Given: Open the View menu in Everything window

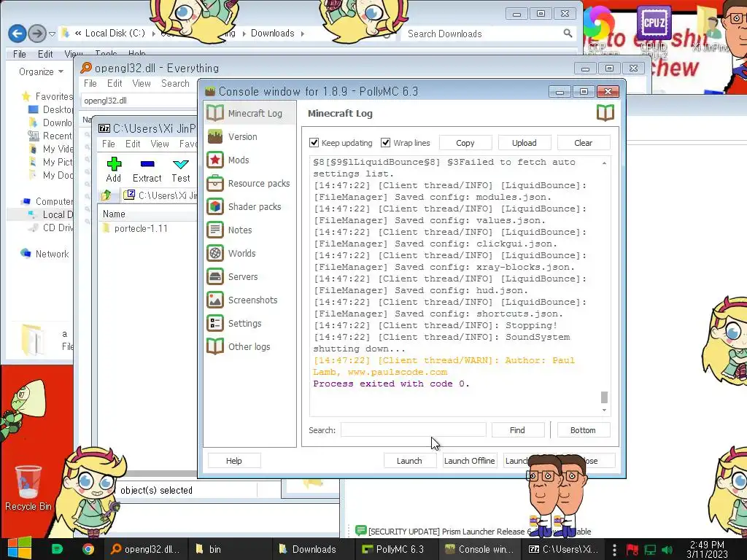Looking at the screenshot, I should pyautogui.click(x=142, y=83).
